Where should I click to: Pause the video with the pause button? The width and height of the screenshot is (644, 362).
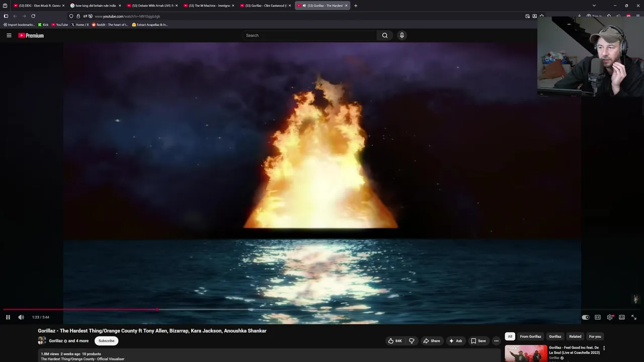click(8, 317)
